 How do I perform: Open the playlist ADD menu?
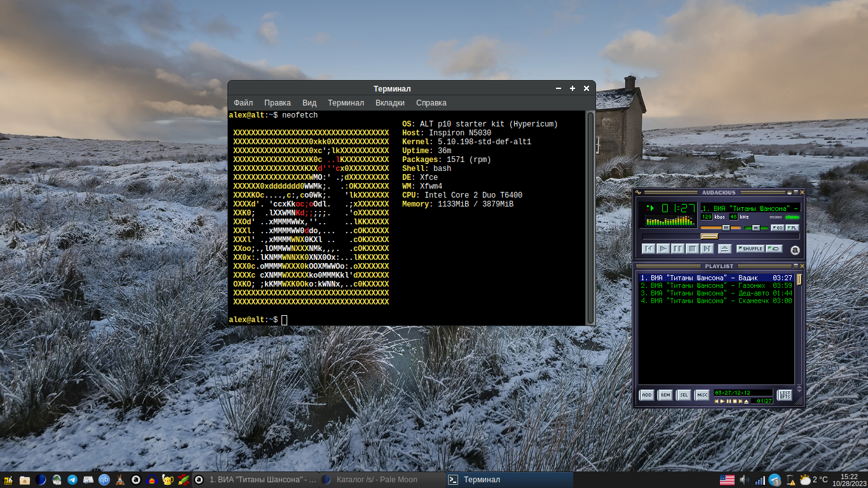pos(646,395)
